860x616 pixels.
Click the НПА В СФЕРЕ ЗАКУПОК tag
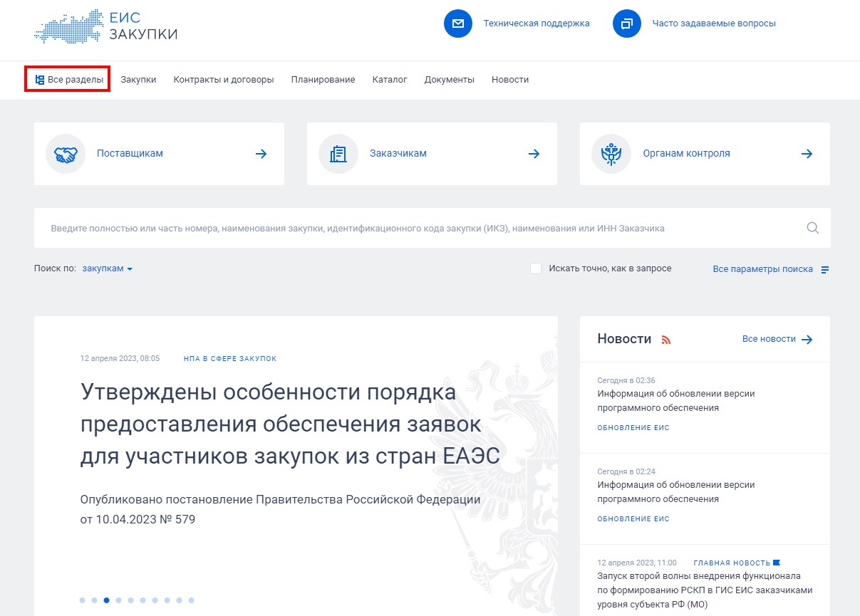point(230,359)
